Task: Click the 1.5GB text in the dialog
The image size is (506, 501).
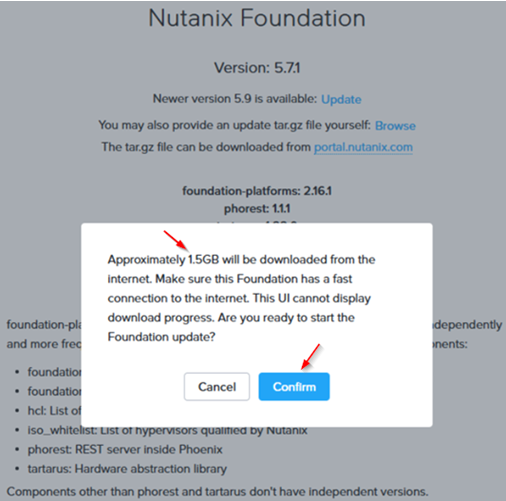Action: tap(203, 260)
